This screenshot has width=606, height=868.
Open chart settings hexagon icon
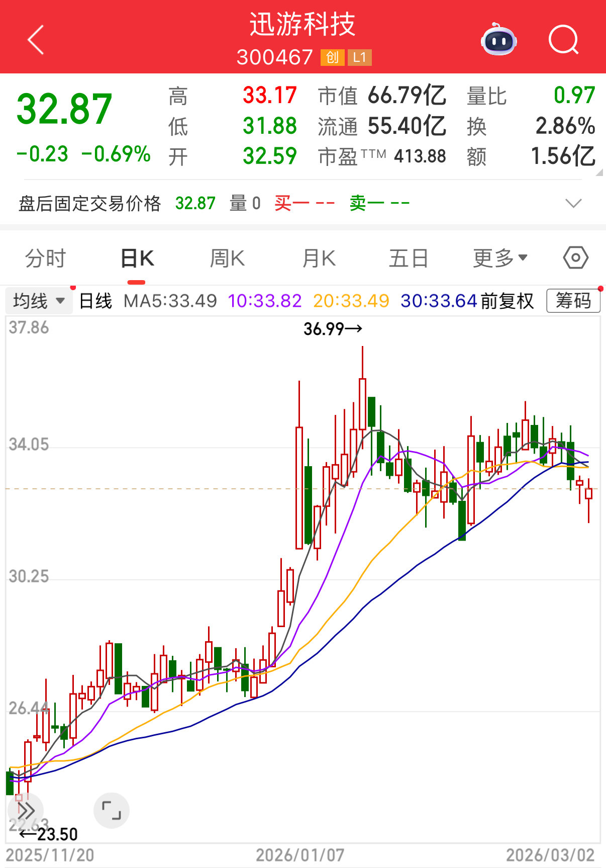coord(575,258)
